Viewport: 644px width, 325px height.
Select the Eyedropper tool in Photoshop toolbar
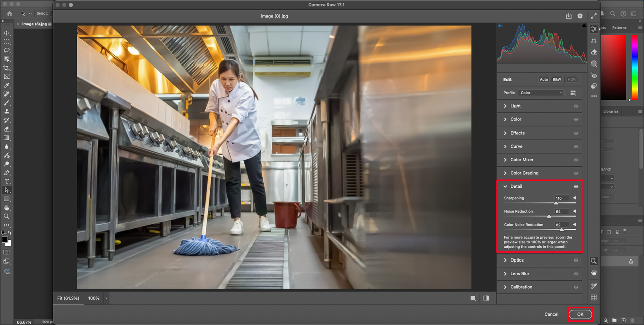[7, 85]
